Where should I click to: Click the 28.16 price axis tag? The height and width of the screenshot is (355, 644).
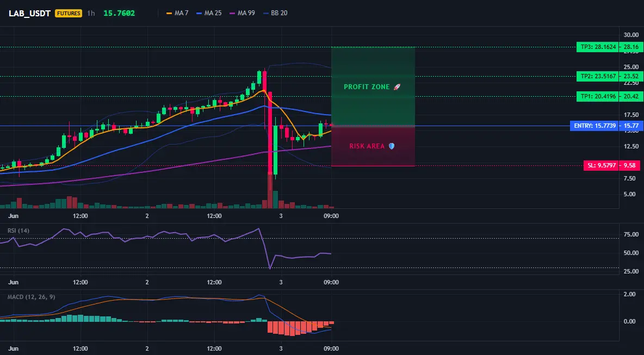(631, 47)
